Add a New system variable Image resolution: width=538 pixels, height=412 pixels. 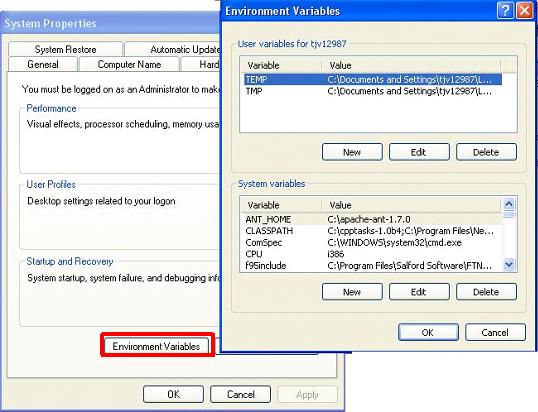click(x=352, y=292)
